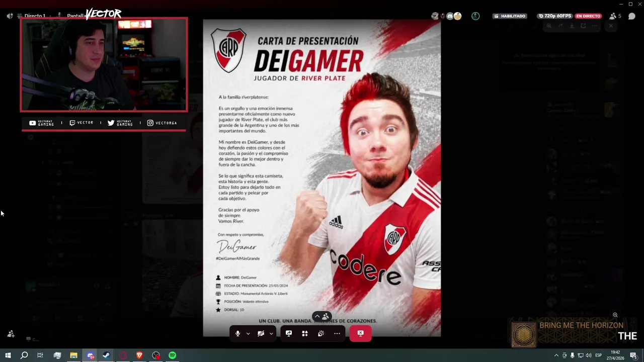Viewport: 644px width, 362px height.
Task: Open the chat bubble icon
Action: click(632, 16)
